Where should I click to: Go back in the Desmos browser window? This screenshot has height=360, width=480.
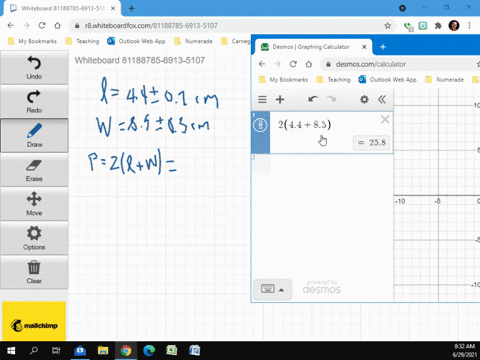click(x=262, y=64)
